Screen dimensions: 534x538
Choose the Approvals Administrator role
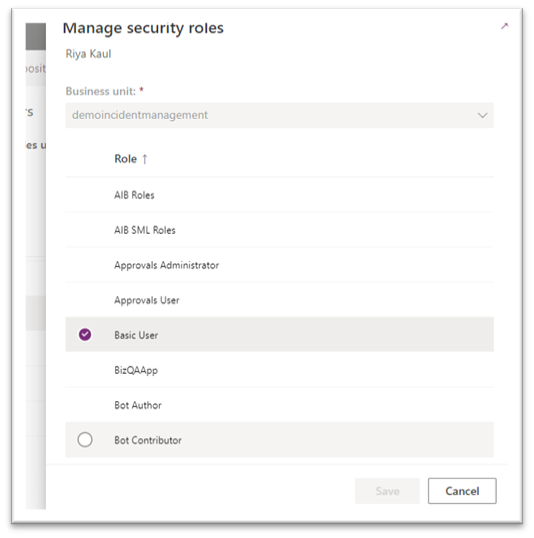pos(279,265)
